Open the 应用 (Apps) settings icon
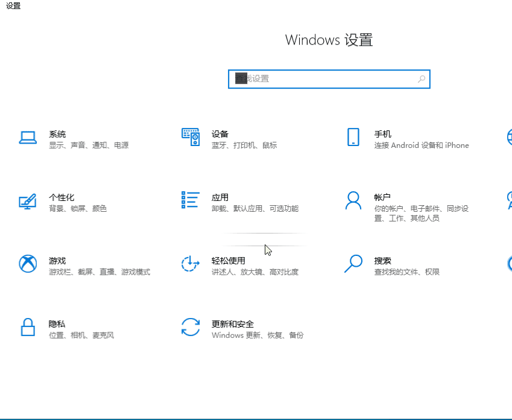This screenshot has height=420, width=512. pyautogui.click(x=190, y=201)
